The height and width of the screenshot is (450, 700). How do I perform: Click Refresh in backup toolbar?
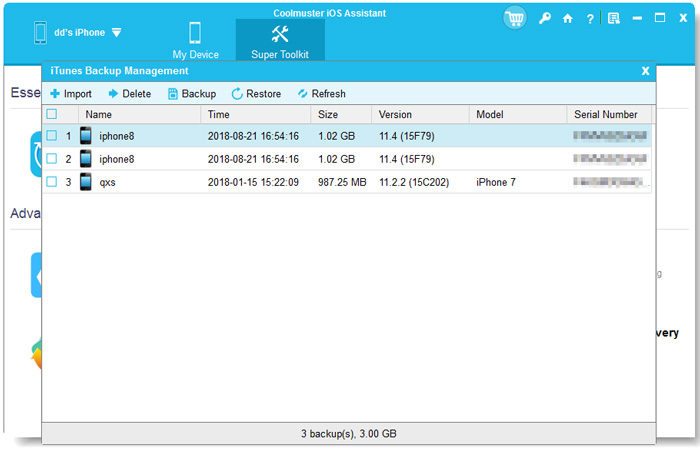click(321, 94)
